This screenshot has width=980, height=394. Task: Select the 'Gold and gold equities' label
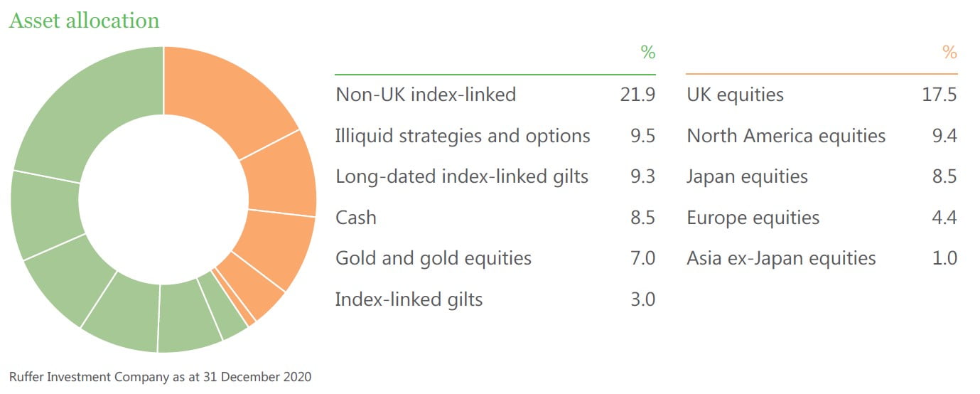point(434,257)
